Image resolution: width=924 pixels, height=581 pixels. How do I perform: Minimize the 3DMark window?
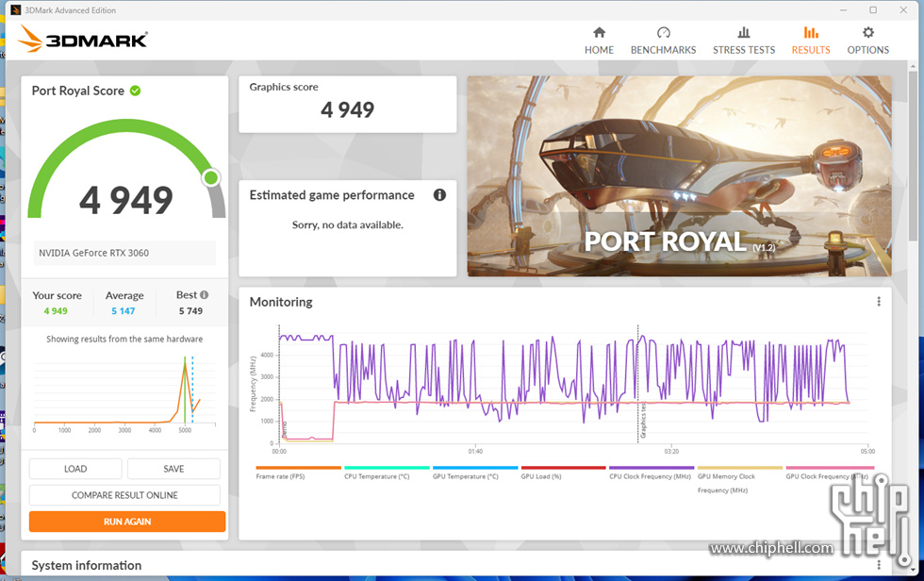click(x=843, y=10)
